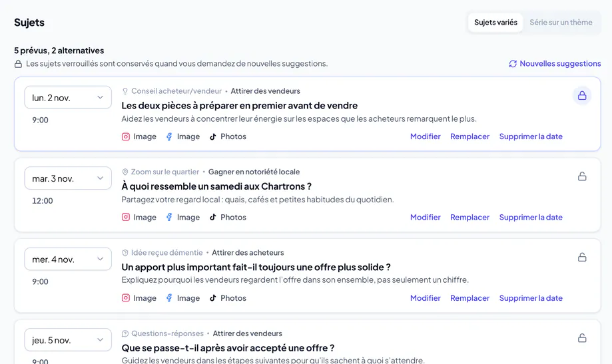The height and width of the screenshot is (364, 612).
Task: Click shield icon beside Idée reçue démentie
Action: point(125,253)
